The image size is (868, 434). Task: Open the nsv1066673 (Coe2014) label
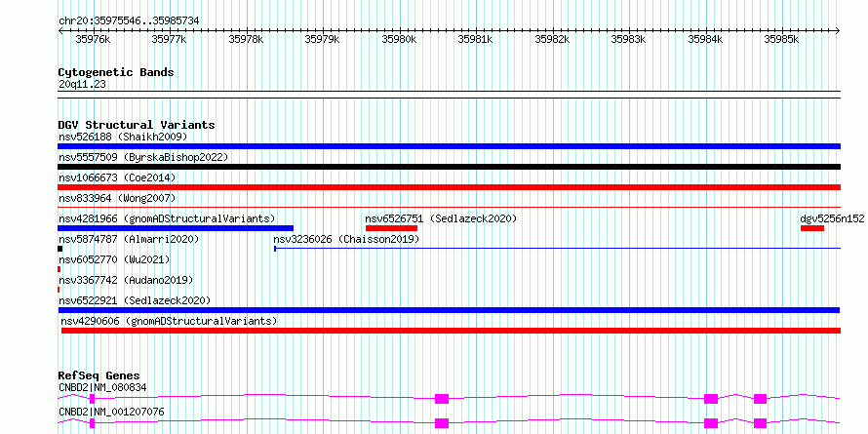[x=117, y=178]
